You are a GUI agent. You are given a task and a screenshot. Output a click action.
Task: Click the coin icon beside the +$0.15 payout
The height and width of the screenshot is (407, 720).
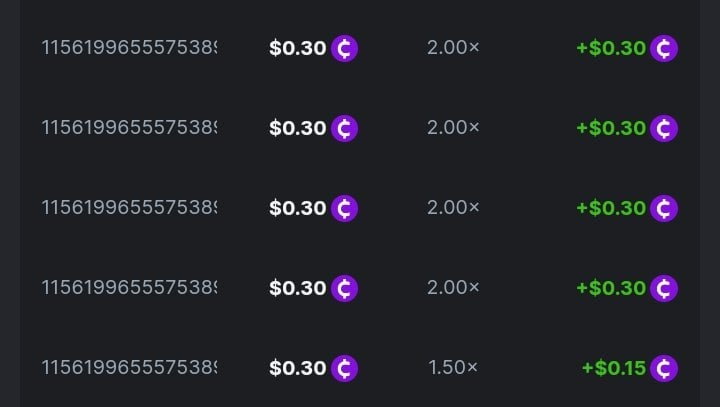(663, 368)
